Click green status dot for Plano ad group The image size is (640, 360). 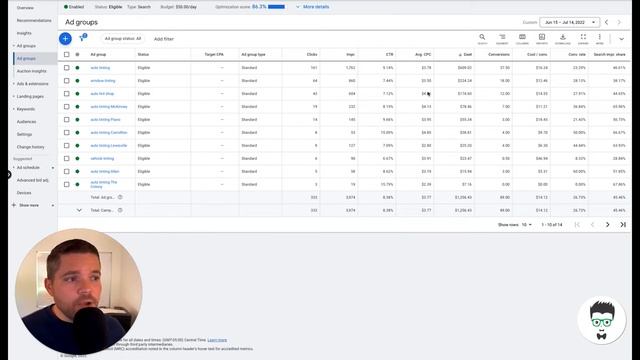[x=77, y=120]
